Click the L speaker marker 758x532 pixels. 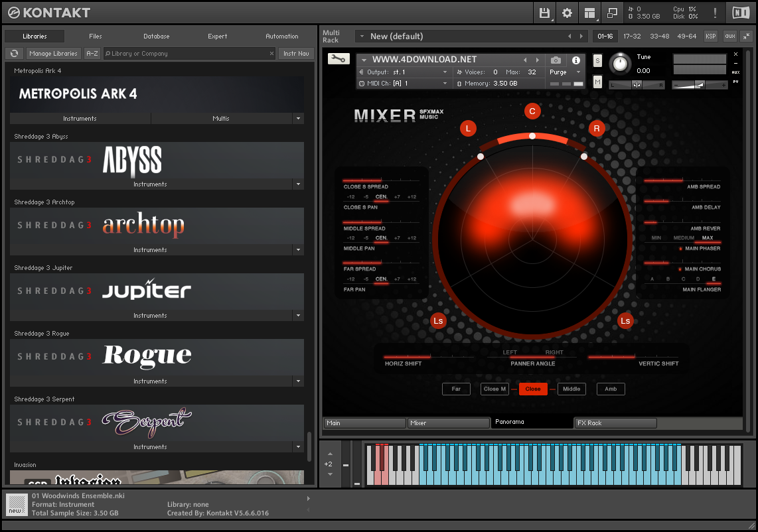(468, 129)
